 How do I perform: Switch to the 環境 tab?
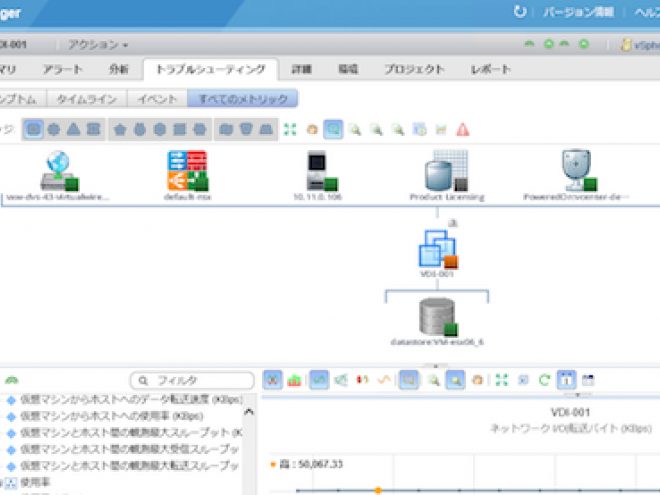pyautogui.click(x=348, y=69)
